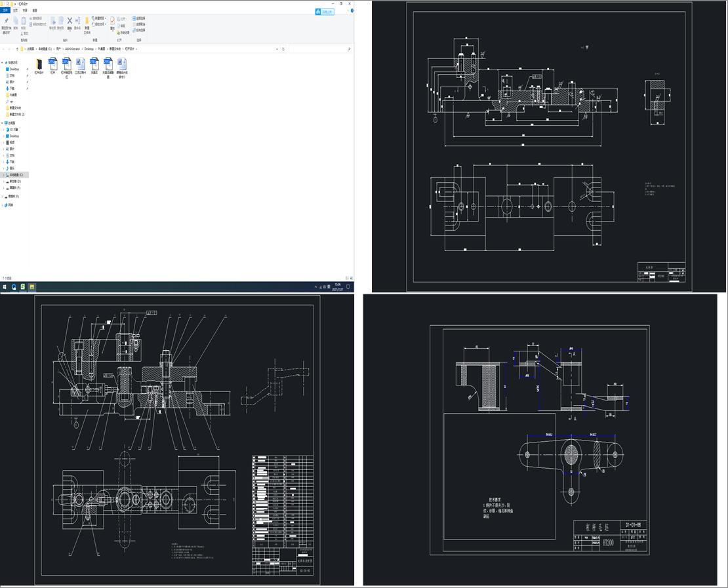Image resolution: width=728 pixels, height=588 pixels.
Task: Open the 轻松访问 dropdown in ribbon
Action: pos(99,24)
